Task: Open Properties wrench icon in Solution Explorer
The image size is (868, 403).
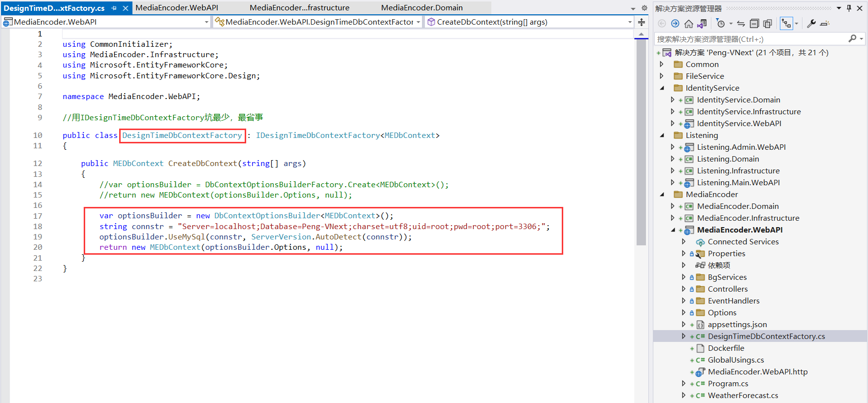Action: point(811,23)
